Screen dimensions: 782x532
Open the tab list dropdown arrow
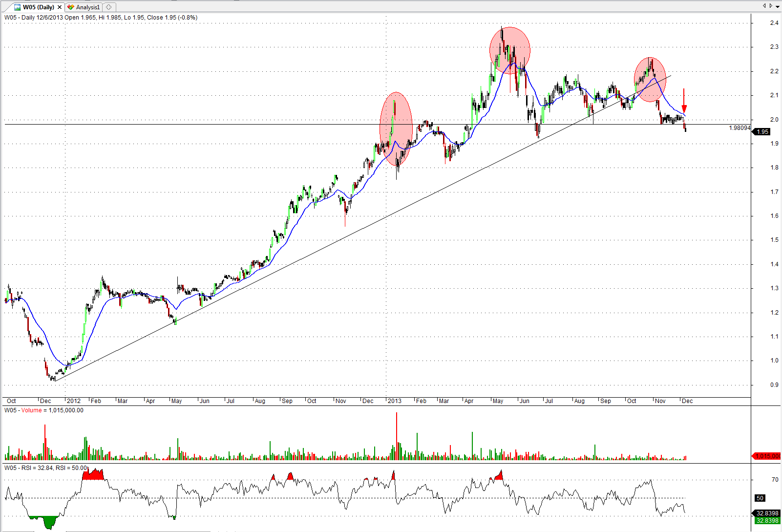click(x=777, y=6)
